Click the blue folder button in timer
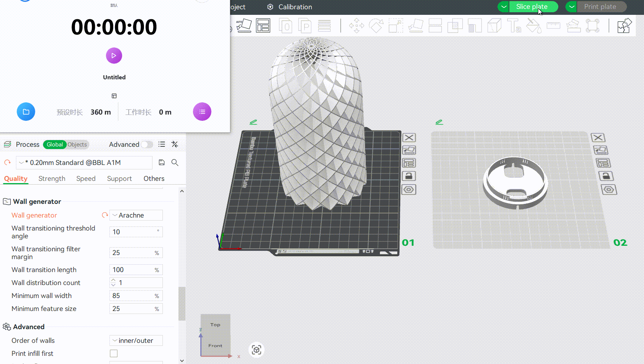The width and height of the screenshot is (644, 364). pos(26,112)
